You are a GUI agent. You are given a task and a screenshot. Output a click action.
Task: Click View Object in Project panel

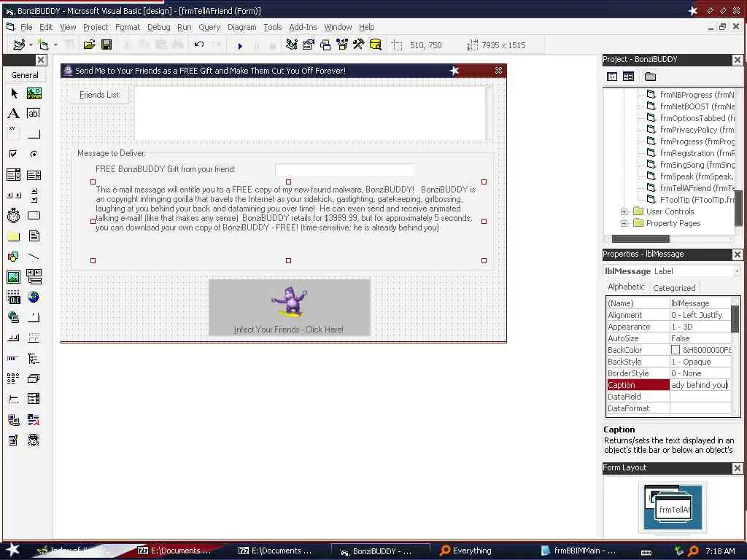click(x=628, y=77)
